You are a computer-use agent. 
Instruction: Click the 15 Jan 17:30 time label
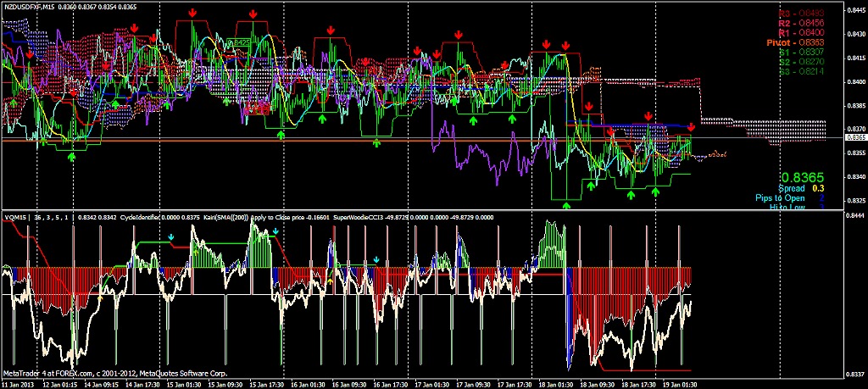click(265, 384)
